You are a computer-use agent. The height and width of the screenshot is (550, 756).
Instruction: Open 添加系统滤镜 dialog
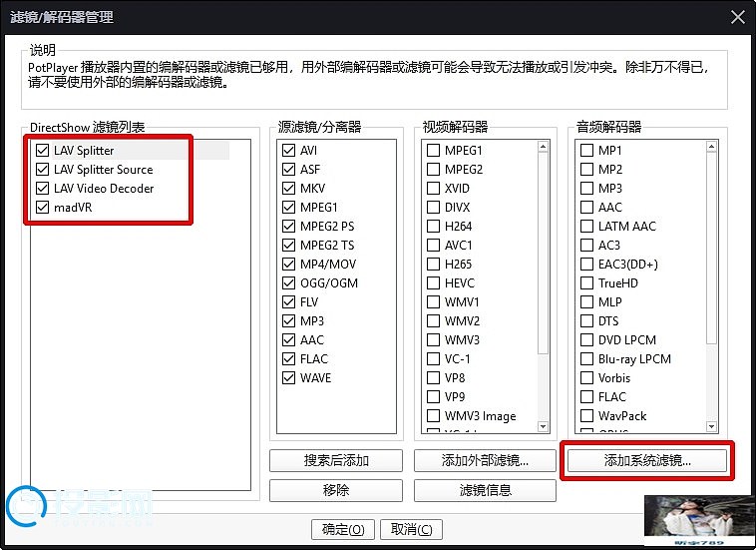point(647,461)
